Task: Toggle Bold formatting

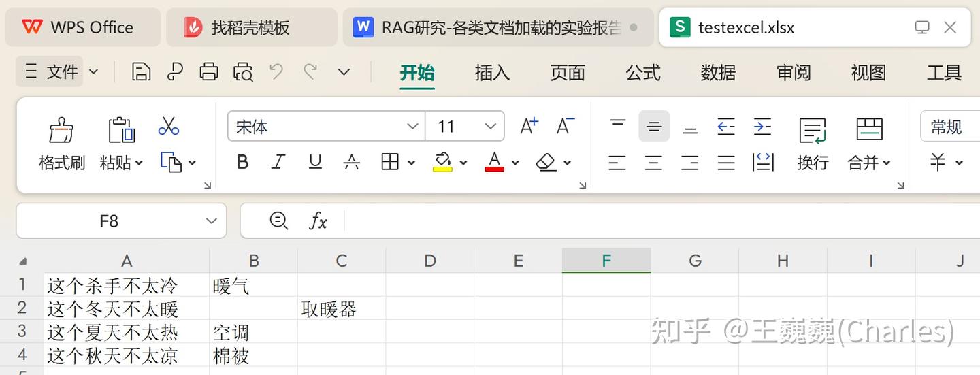Action: 242,162
